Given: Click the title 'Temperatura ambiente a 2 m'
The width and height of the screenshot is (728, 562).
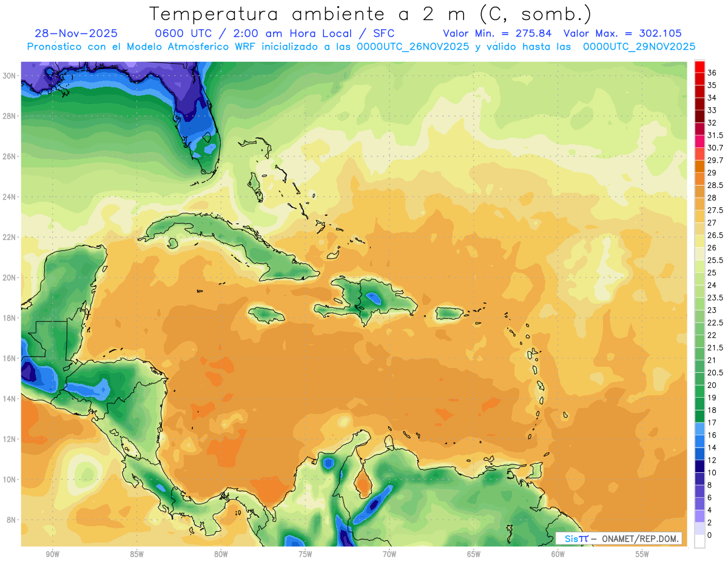Looking at the screenshot, I should coord(309,14).
